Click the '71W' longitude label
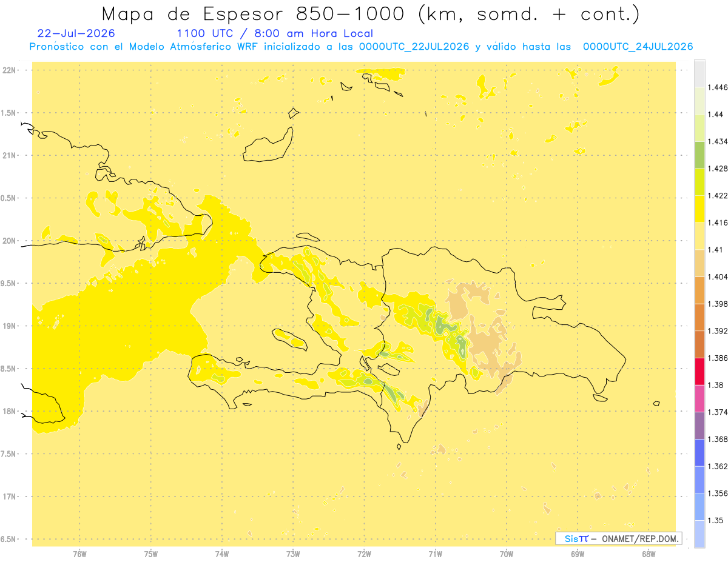 click(x=435, y=554)
